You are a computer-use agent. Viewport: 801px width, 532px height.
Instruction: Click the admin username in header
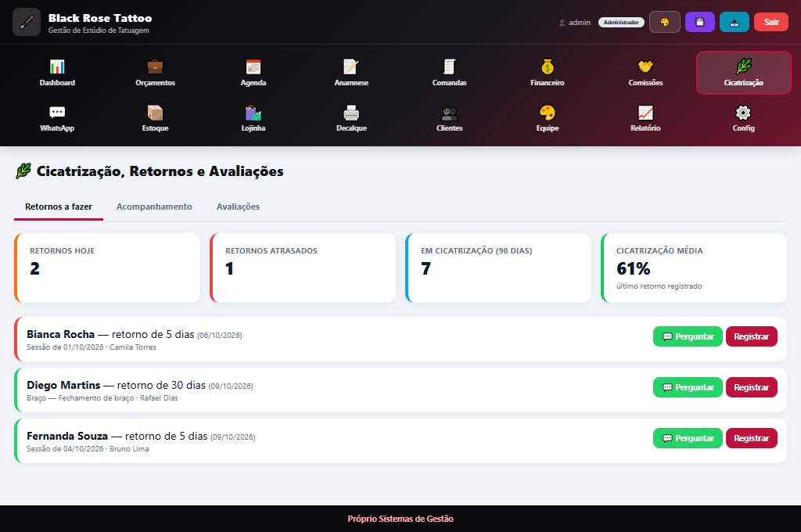pos(580,23)
